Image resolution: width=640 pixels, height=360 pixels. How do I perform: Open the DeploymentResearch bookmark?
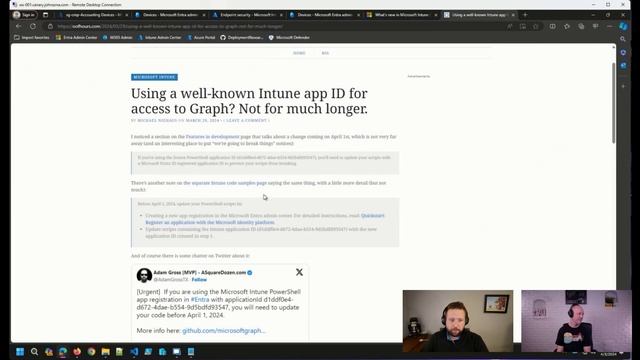(242, 38)
